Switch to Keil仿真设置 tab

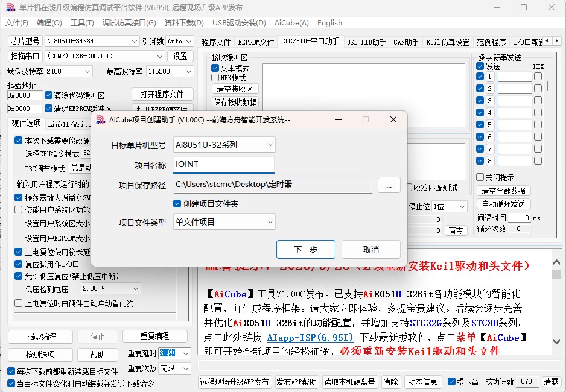(x=448, y=42)
